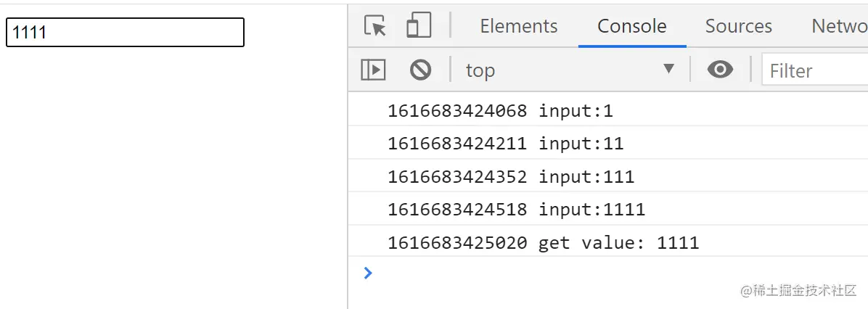Viewport: 868px width, 309px height.
Task: Click the console prompt chevron
Action: (368, 273)
